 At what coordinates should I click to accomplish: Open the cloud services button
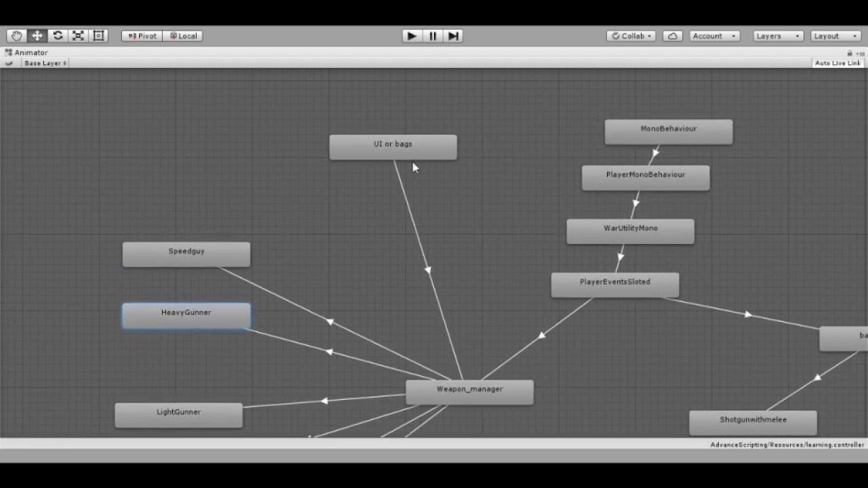click(x=673, y=36)
